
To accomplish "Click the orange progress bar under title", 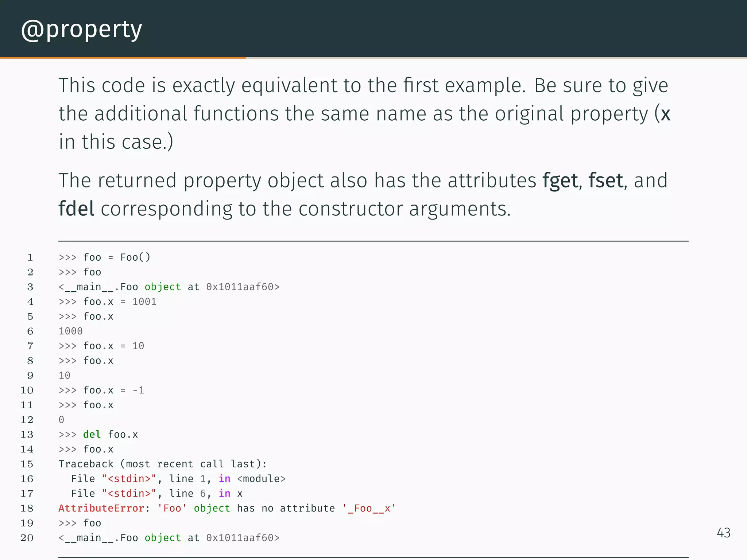I will (x=123, y=58).
